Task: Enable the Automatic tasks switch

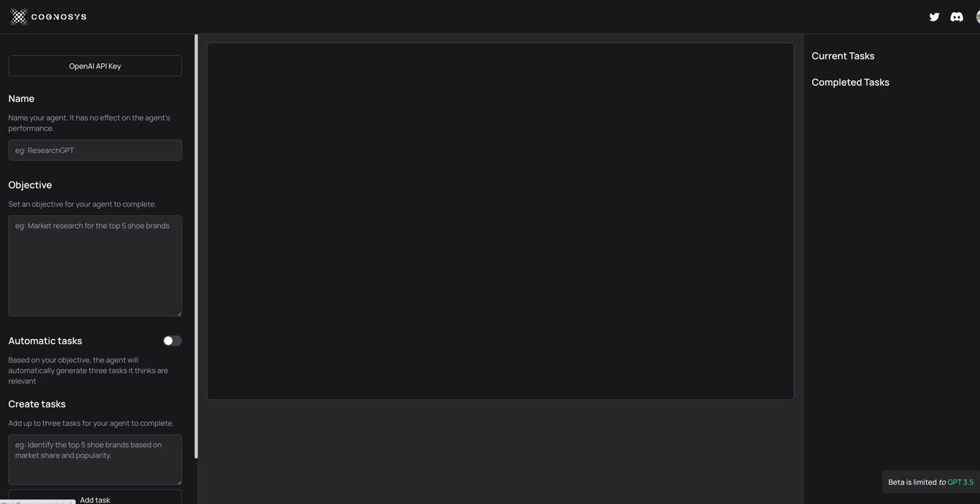Action: [172, 341]
